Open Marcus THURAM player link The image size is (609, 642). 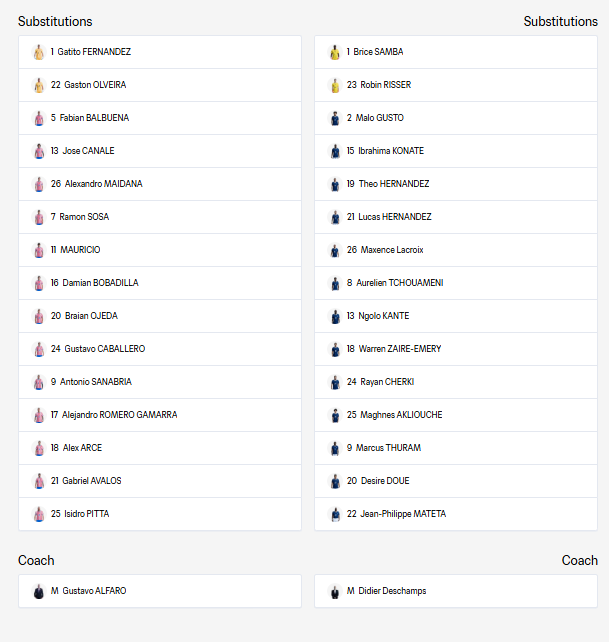(x=384, y=448)
